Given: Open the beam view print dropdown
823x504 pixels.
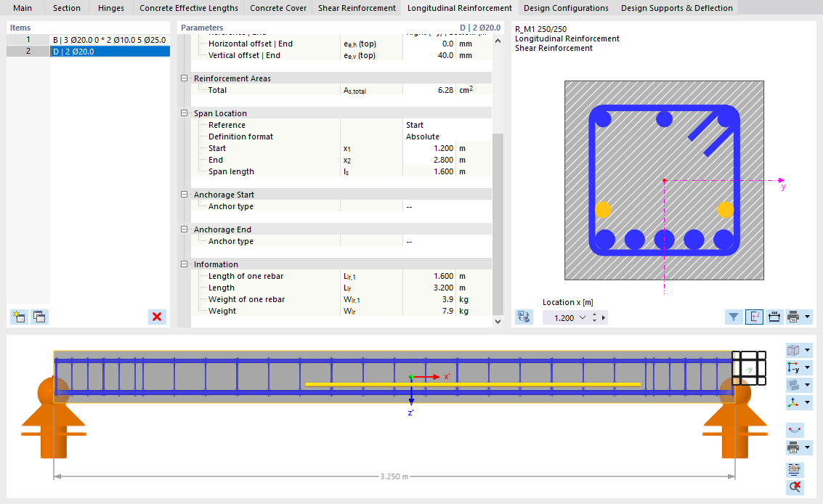Looking at the screenshot, I should tap(807, 448).
